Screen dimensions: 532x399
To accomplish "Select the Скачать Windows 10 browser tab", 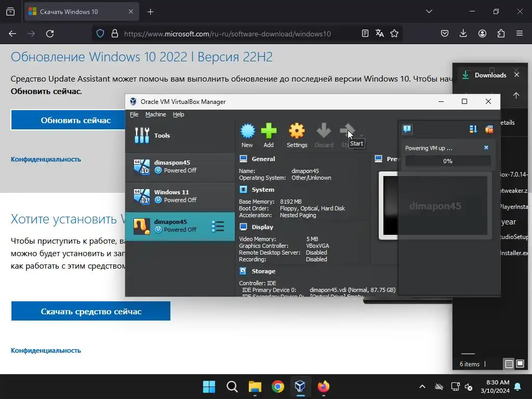I will 82,11.
